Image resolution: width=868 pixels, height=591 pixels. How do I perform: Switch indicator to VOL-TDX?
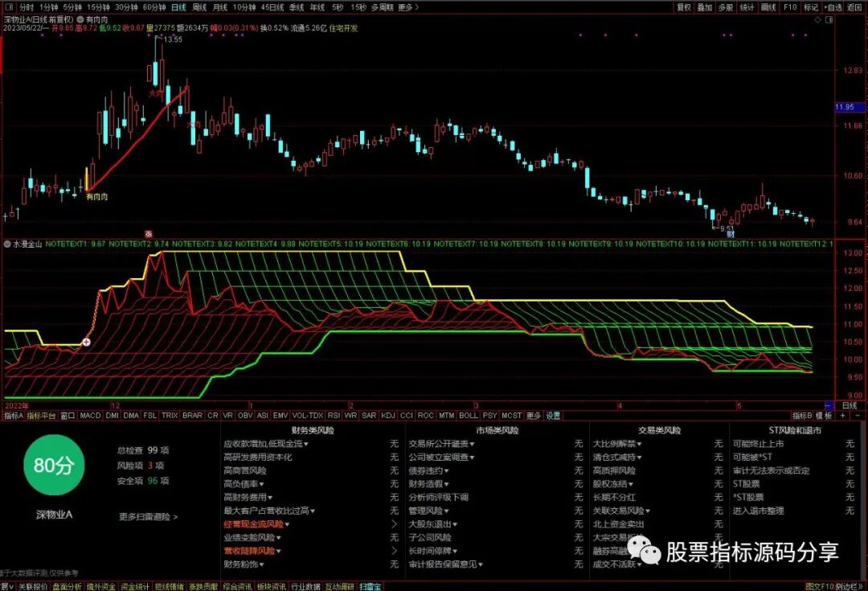pos(307,416)
